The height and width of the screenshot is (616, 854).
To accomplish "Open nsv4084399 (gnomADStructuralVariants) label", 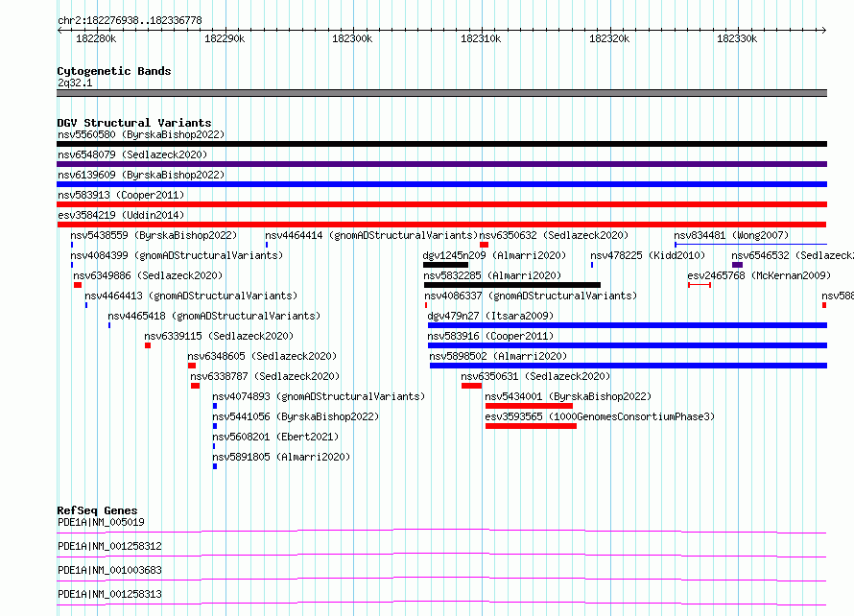I will (x=177, y=255).
